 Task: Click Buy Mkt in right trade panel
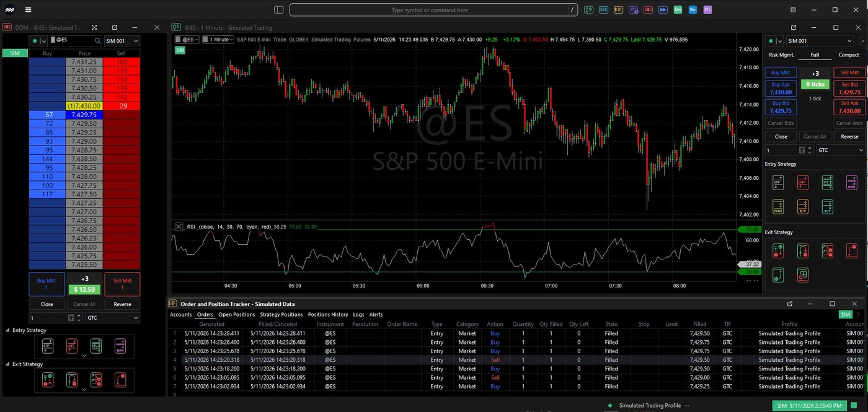(781, 72)
